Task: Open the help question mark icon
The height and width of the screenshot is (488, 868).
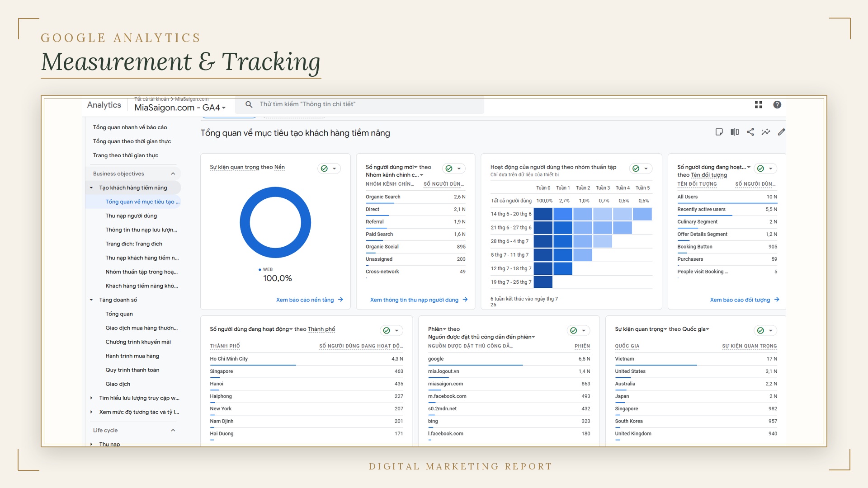Action: (x=777, y=105)
